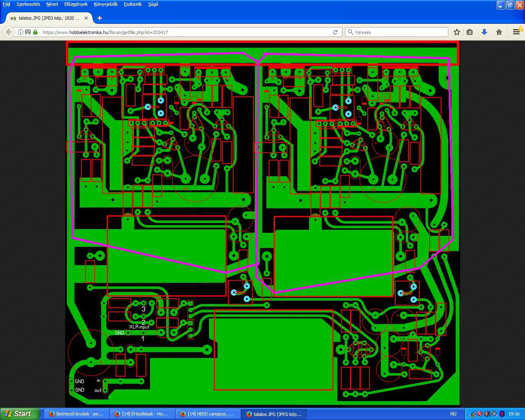Click the HU language indicator in tray
Image resolution: width=525 pixels, height=420 pixels.
pos(453,414)
